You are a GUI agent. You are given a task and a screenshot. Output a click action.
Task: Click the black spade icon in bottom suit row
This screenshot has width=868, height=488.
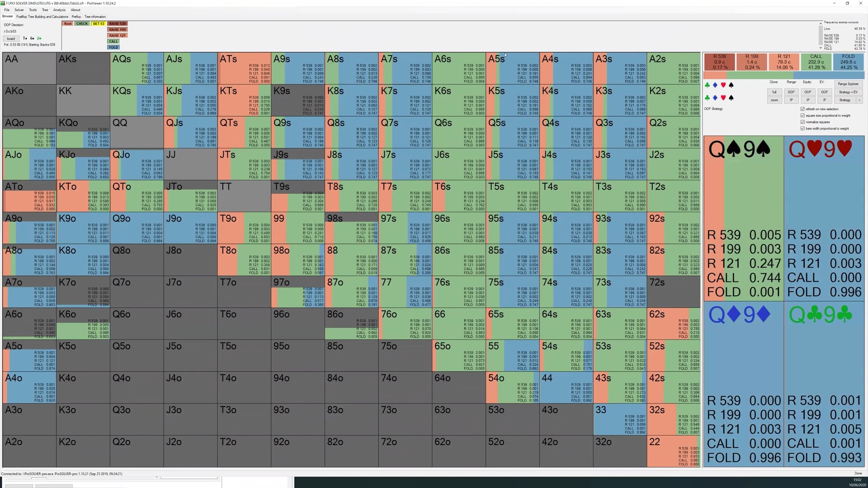(731, 98)
